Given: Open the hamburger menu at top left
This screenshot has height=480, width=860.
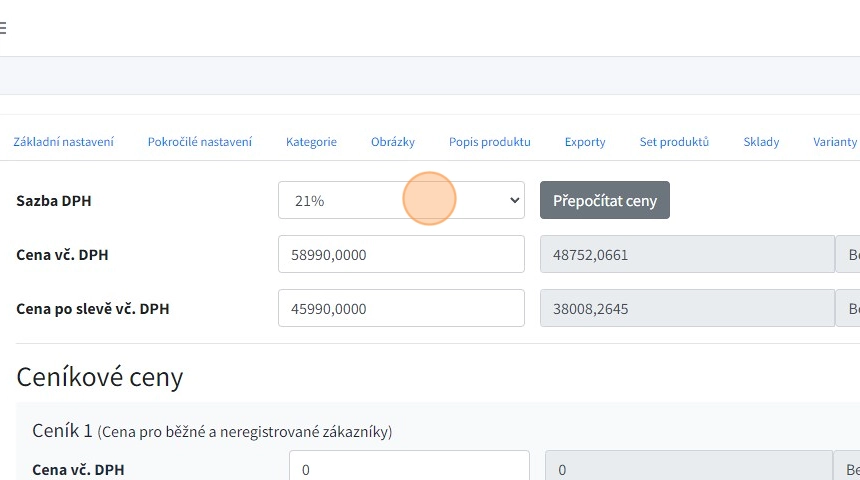Looking at the screenshot, I should tap(3, 28).
